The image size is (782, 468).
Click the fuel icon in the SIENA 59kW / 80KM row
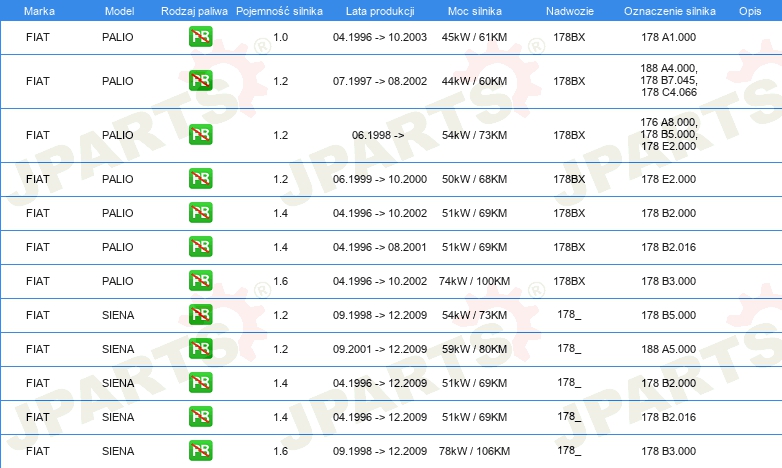(x=200, y=348)
